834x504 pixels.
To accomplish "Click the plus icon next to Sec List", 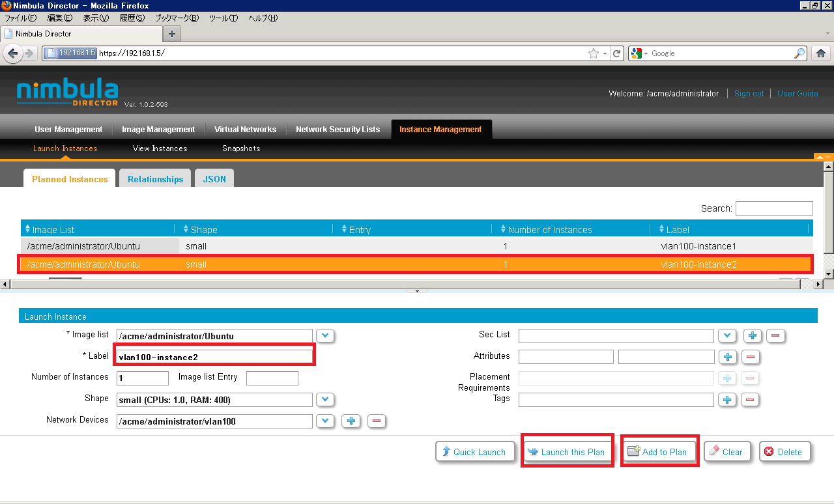I will 753,336.
